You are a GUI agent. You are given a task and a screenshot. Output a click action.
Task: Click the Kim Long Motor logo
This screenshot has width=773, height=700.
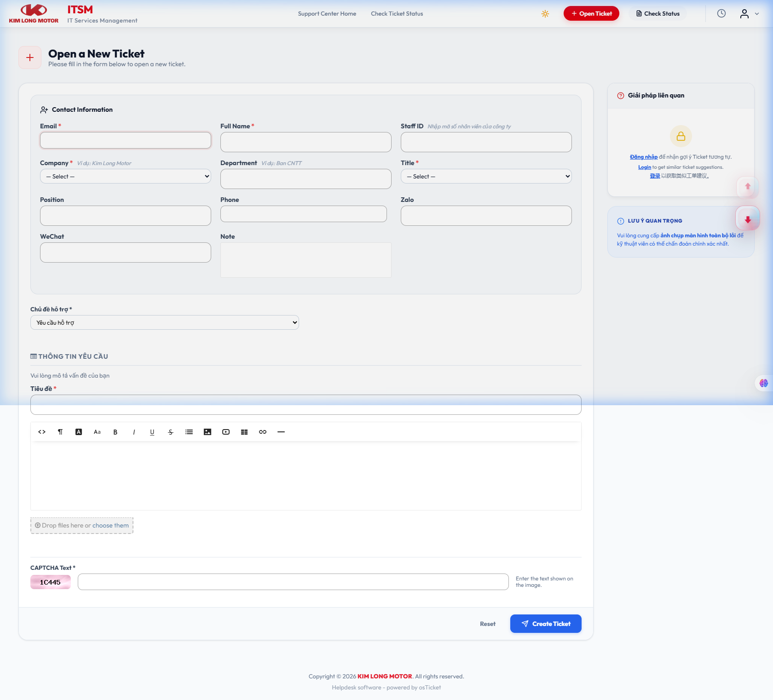(34, 14)
